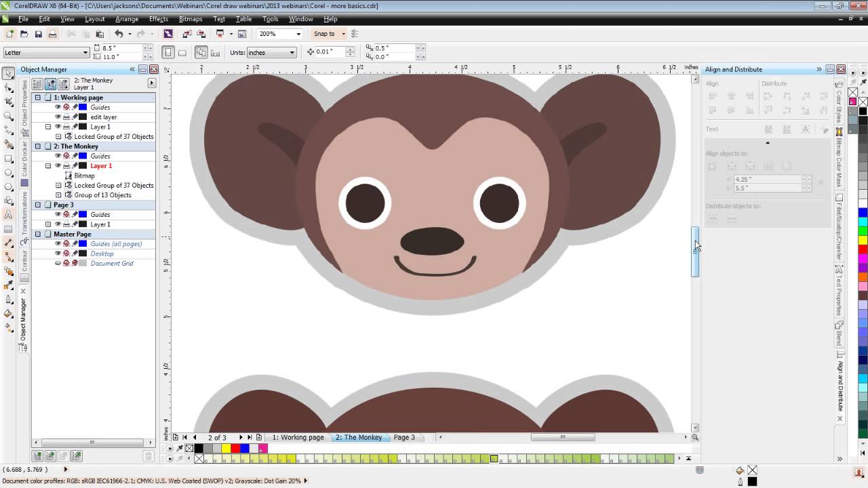
Task: Click the nudge distance 0.01" field
Action: pos(331,52)
